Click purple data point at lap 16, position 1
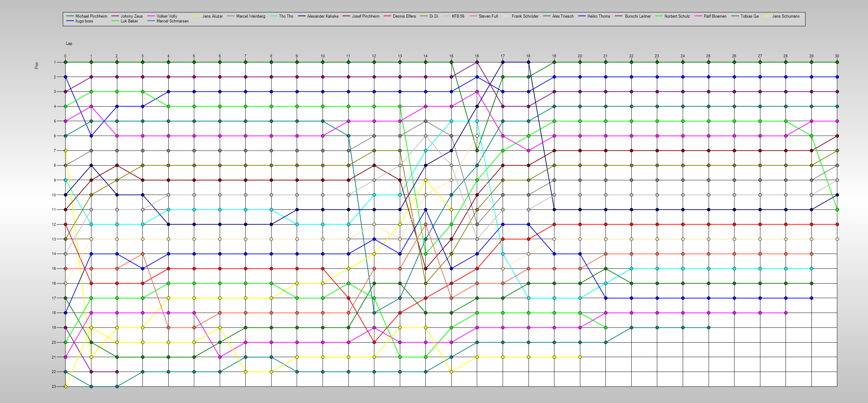This screenshot has width=868, height=403. coord(477,62)
